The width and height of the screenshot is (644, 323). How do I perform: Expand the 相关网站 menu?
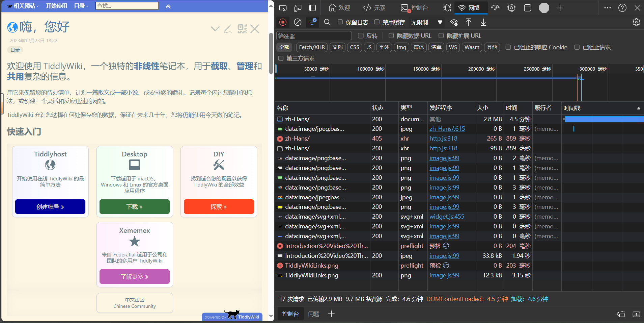tap(23, 6)
